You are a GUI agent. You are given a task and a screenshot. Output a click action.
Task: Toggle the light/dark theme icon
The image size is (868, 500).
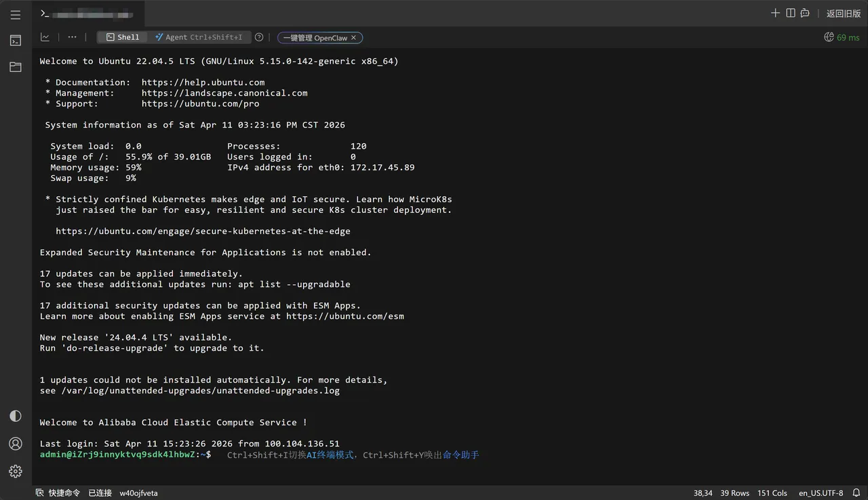pyautogui.click(x=16, y=416)
